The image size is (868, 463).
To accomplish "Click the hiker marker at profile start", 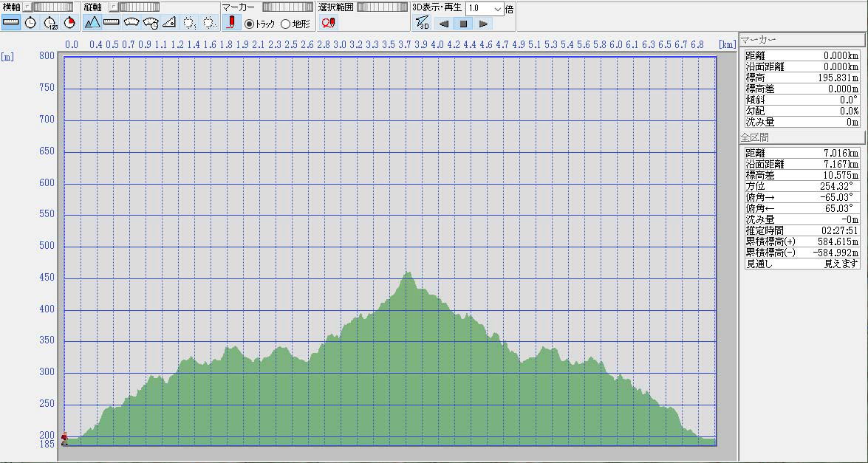I will tap(64, 439).
